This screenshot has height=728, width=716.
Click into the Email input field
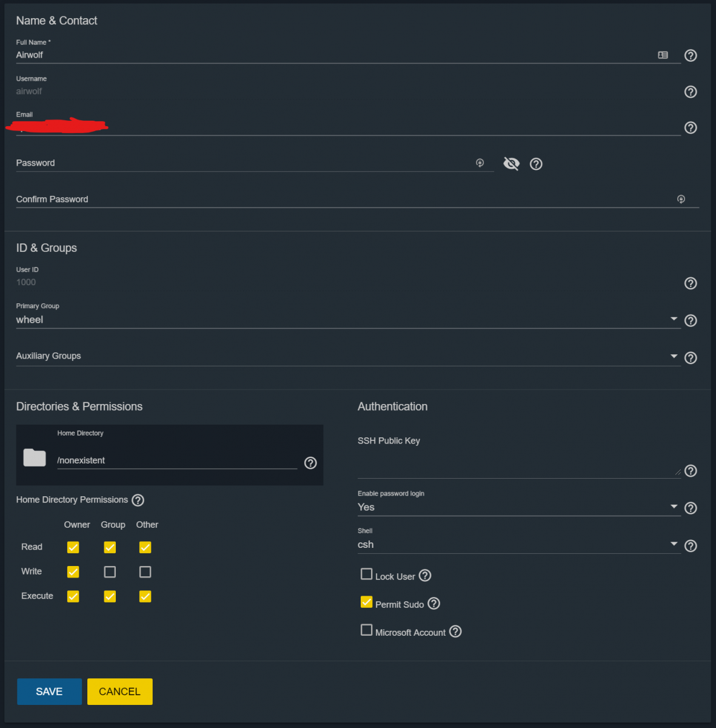click(348, 127)
